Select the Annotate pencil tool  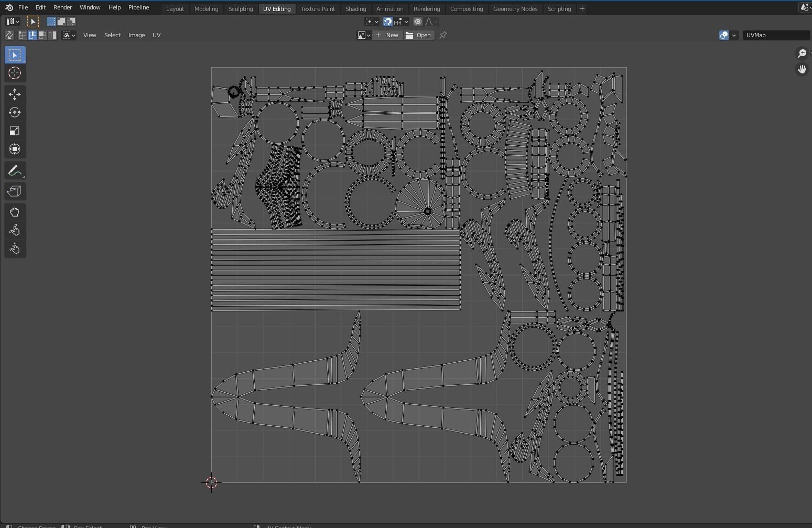coord(15,170)
